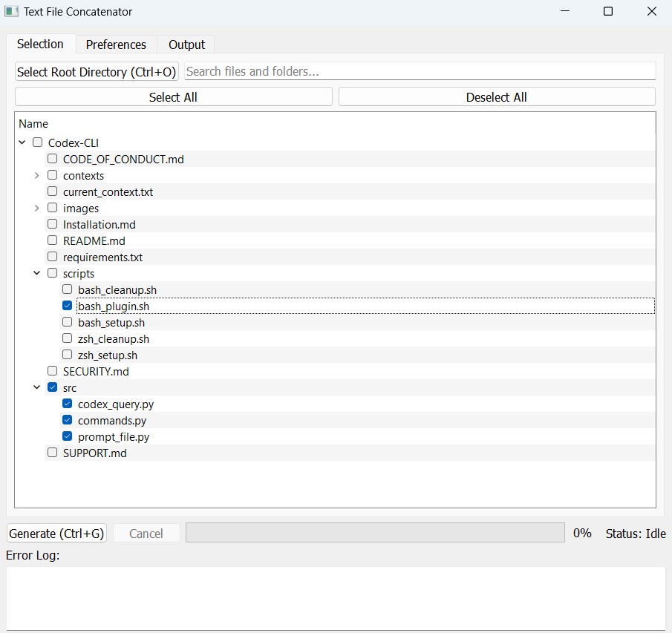
Task: Click inside the Error Log text area
Action: click(336, 598)
